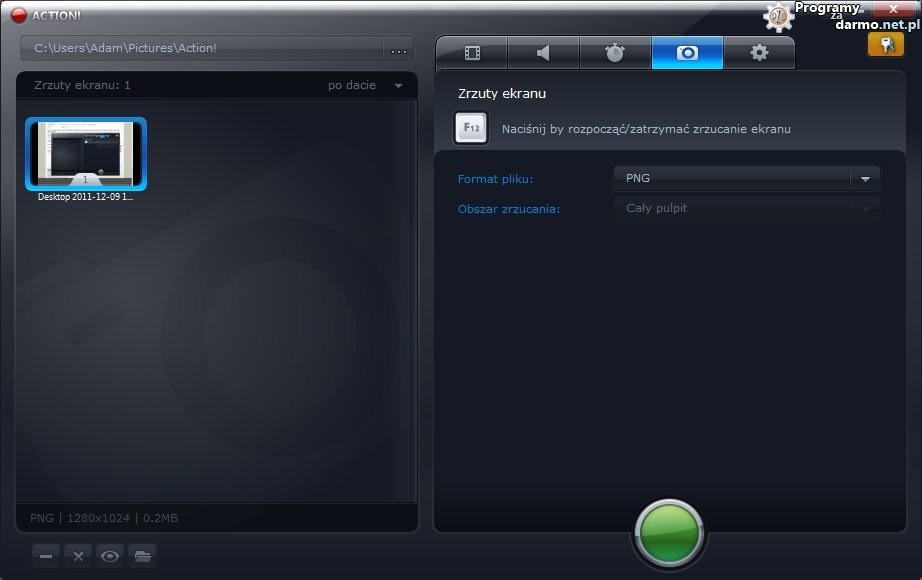This screenshot has height=580, width=922.
Task: Open the Format pliku PNG dropdown
Action: pos(745,179)
